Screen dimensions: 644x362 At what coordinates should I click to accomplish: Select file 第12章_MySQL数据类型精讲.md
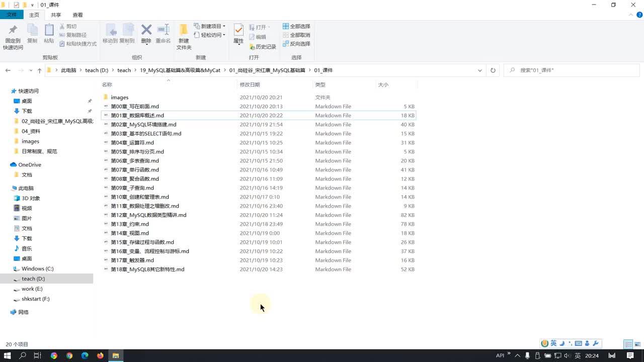tap(148, 215)
